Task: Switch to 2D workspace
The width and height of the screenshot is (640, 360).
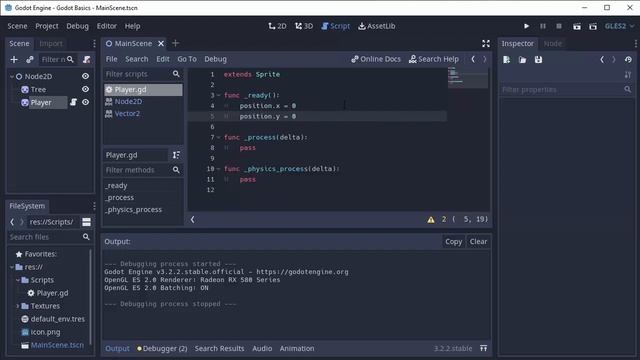Action: (x=277, y=26)
